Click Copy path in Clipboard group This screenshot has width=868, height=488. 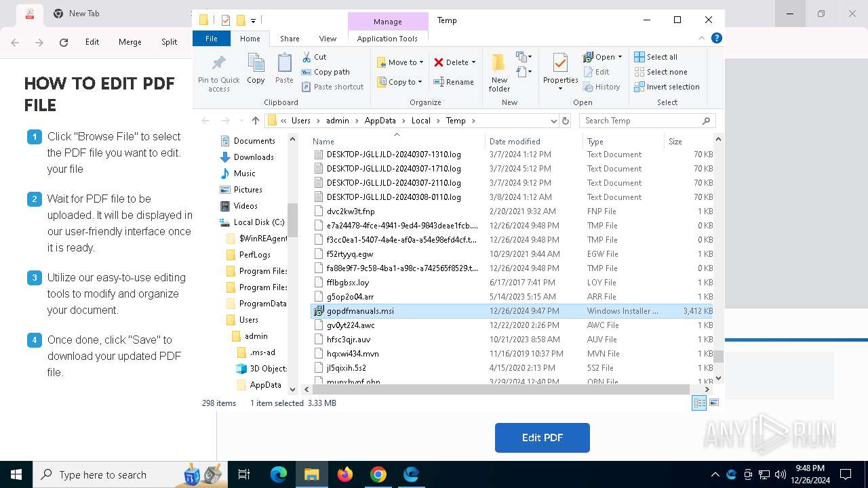(x=325, y=72)
